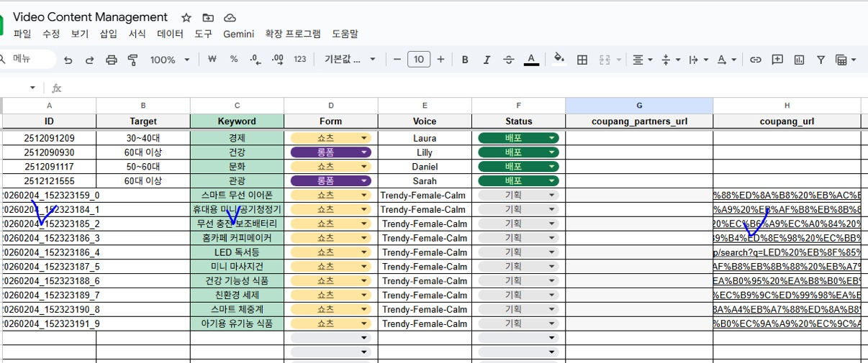
Task: Open horizontal align dropdown
Action: point(642,60)
